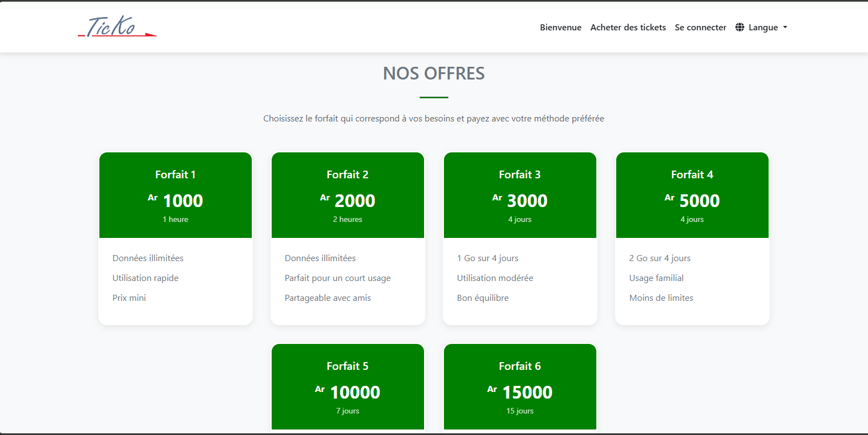Viewport: 868px width, 435px height.
Task: Click the Ar 15000 price
Action: click(x=520, y=392)
